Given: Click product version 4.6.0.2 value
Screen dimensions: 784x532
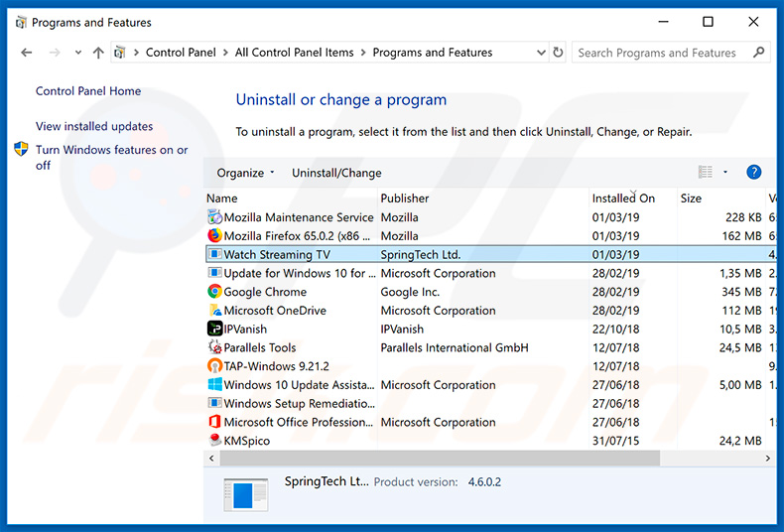Looking at the screenshot, I should pyautogui.click(x=484, y=482).
